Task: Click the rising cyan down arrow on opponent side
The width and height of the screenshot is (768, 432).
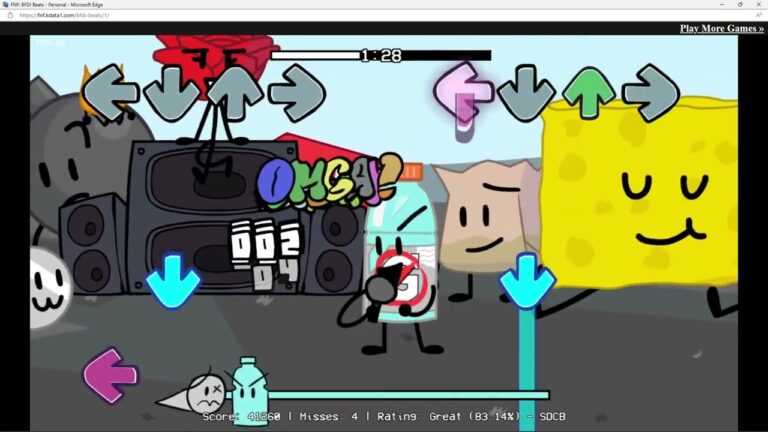Action: click(173, 281)
